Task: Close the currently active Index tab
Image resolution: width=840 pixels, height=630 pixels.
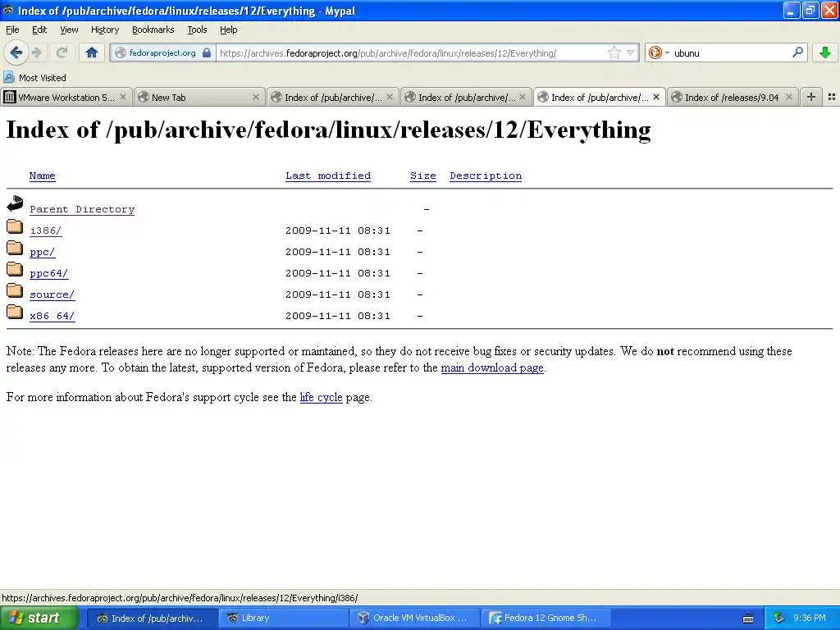Action: pos(655,97)
